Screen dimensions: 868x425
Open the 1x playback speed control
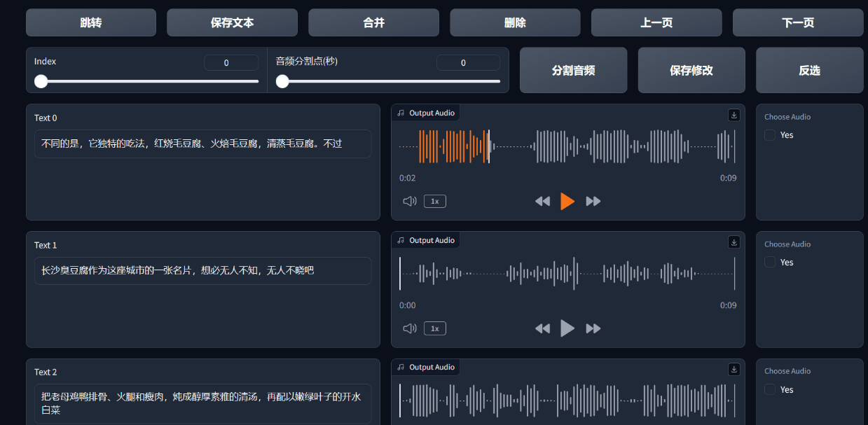(x=434, y=201)
